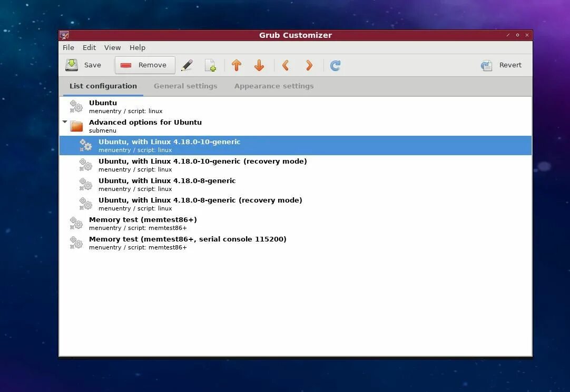570x392 pixels.
Task: Move the entry down with down arrow
Action: 259,65
